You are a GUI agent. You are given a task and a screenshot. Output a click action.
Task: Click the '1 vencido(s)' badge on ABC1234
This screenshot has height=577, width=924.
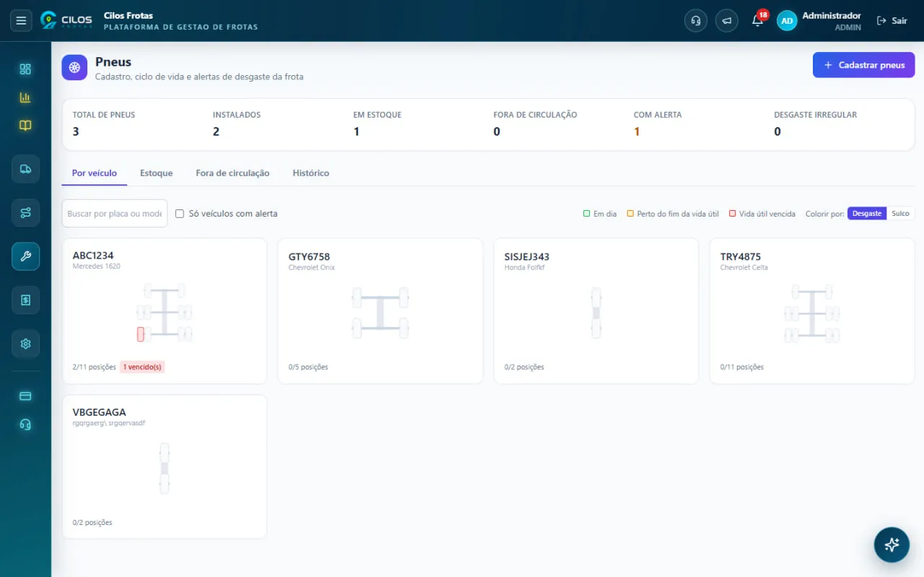[x=142, y=367]
